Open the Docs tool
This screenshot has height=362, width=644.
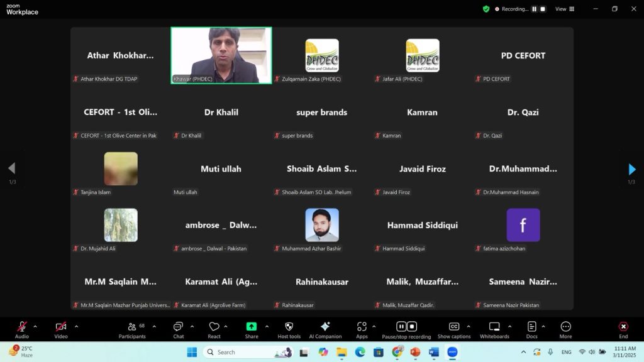pyautogui.click(x=531, y=329)
